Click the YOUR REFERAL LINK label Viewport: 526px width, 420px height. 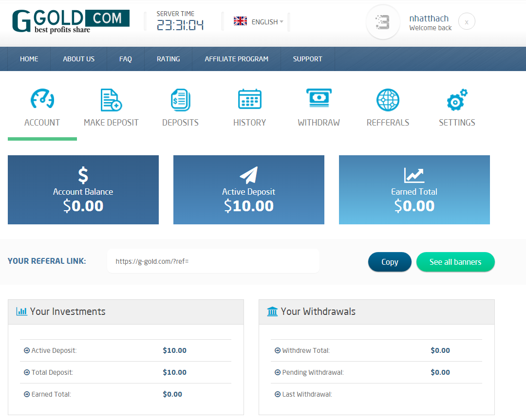(x=47, y=261)
